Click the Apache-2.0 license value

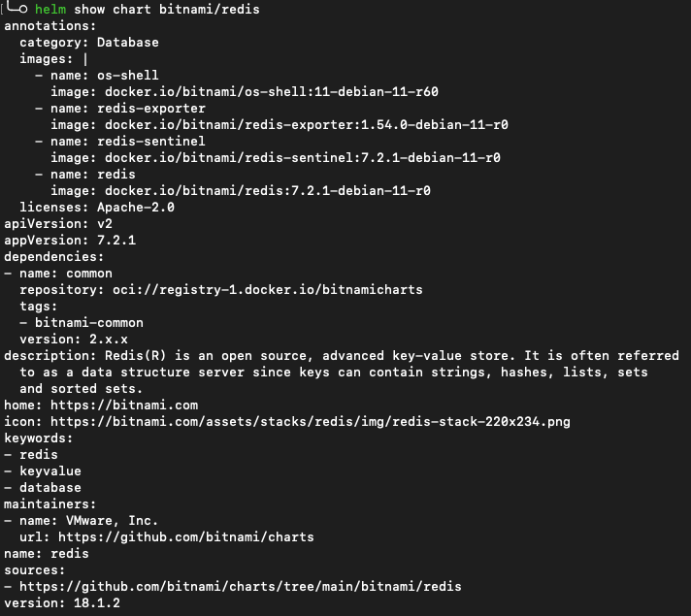point(136,207)
